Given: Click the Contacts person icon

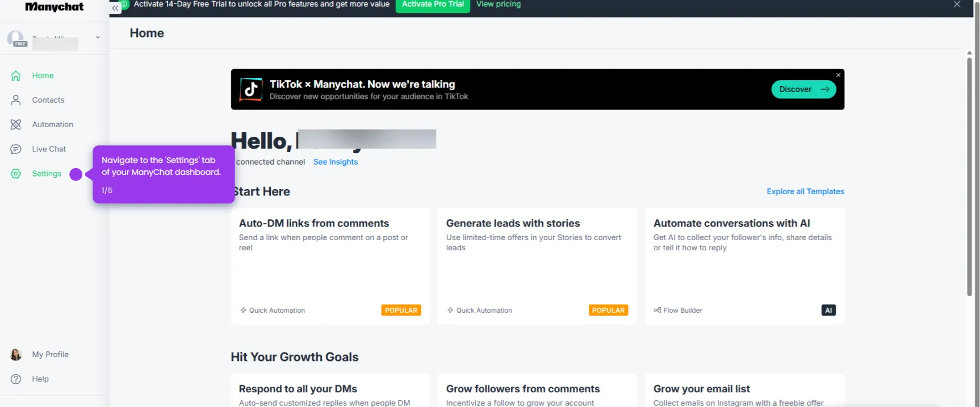Looking at the screenshot, I should pos(16,100).
